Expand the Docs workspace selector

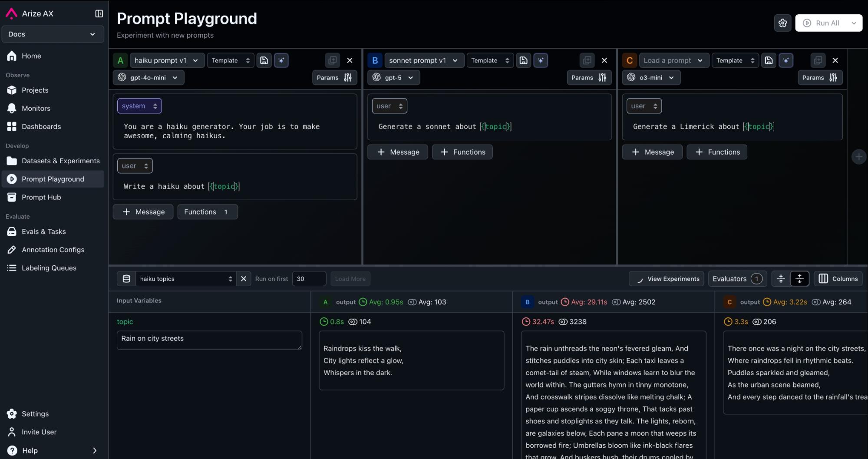(53, 34)
